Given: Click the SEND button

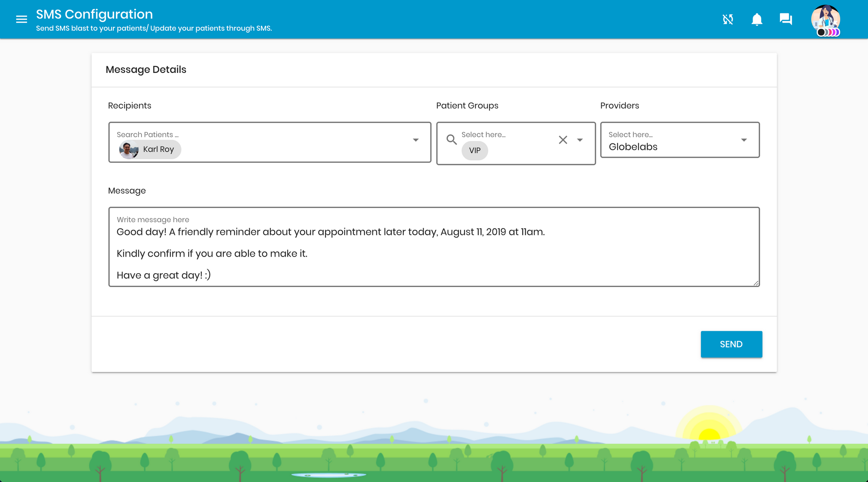Looking at the screenshot, I should [731, 344].
